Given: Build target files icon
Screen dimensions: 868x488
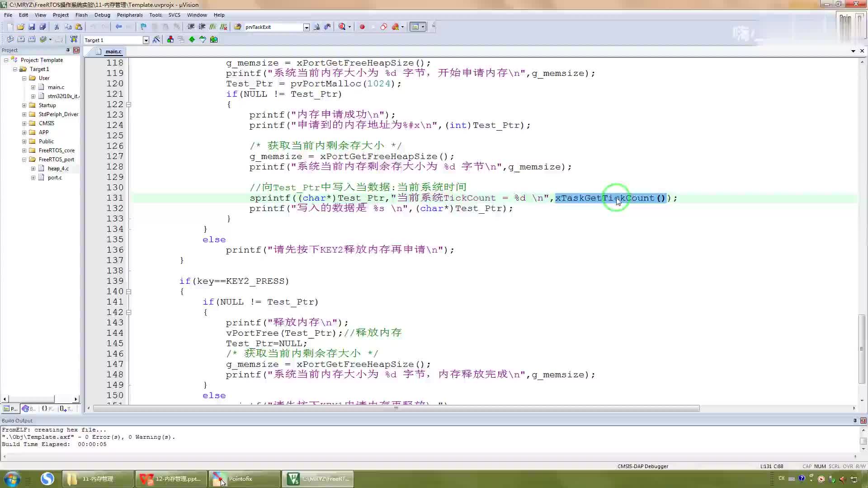Looking at the screenshot, I should [21, 39].
